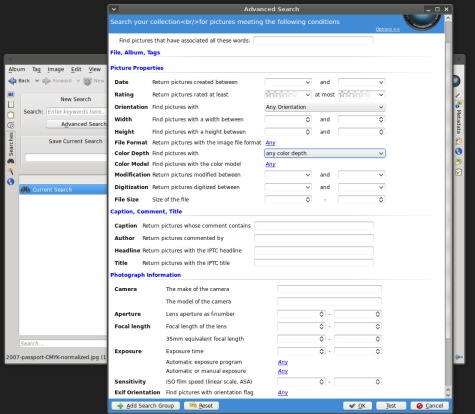
Task: Click the minimum Aperture f-number spin box
Action: (301, 314)
